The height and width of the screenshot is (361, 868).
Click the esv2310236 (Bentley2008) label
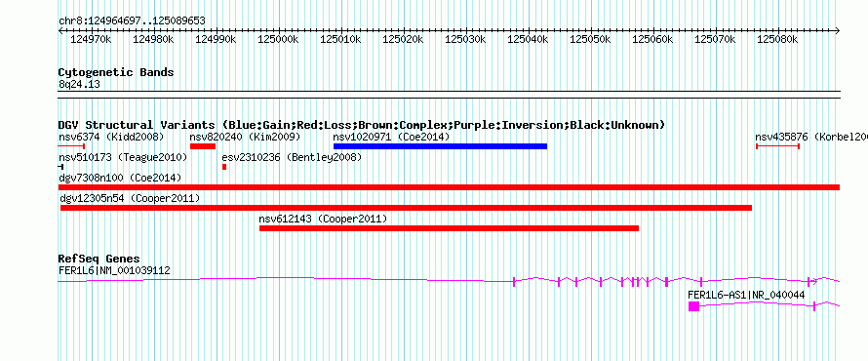(292, 158)
